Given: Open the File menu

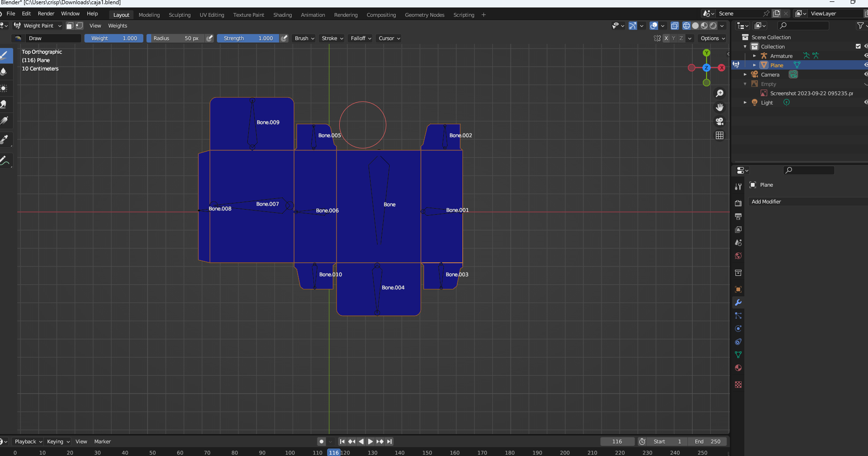Looking at the screenshot, I should click(x=11, y=14).
